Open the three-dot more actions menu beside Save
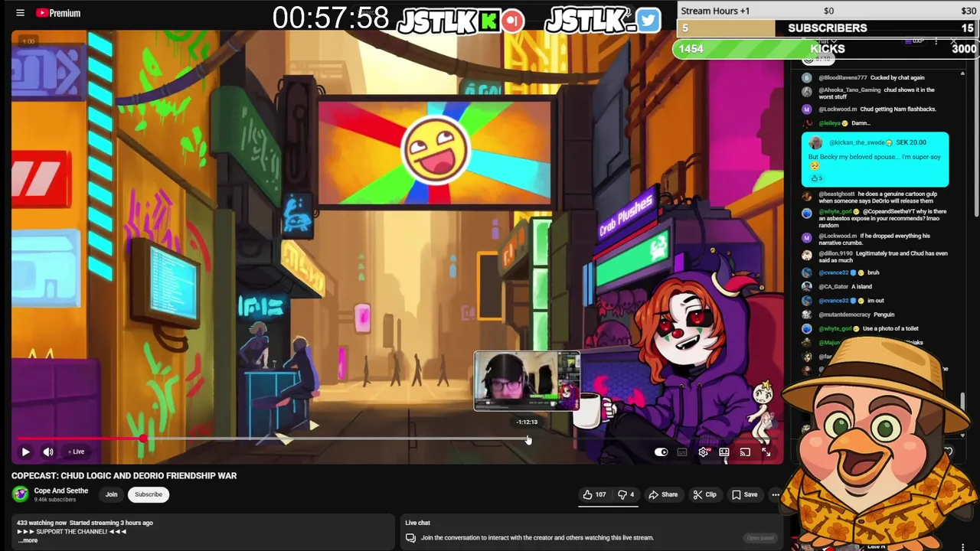 coord(776,494)
